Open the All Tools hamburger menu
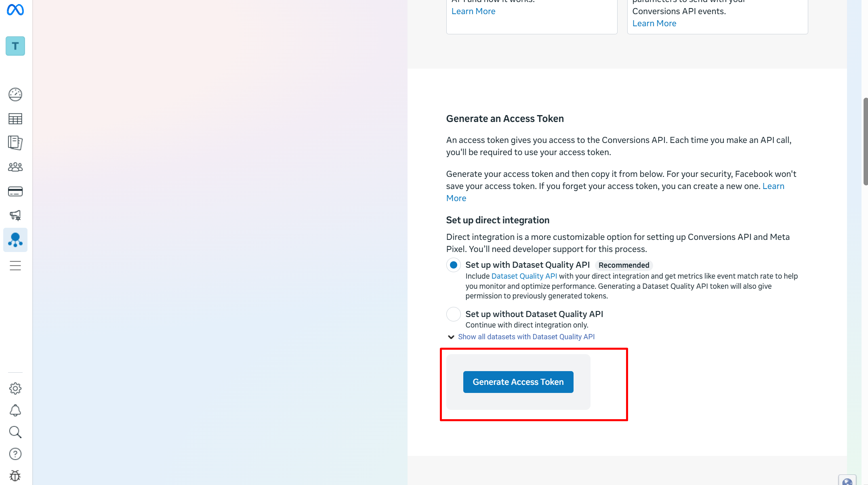 coord(15,266)
